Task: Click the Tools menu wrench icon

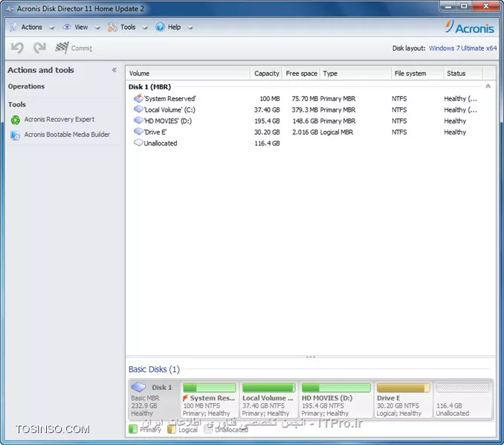Action: (112, 28)
